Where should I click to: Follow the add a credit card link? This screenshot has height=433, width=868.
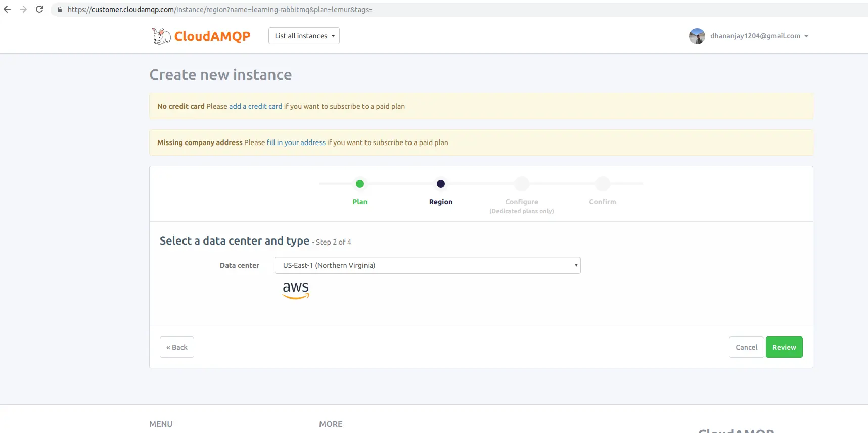pos(255,106)
